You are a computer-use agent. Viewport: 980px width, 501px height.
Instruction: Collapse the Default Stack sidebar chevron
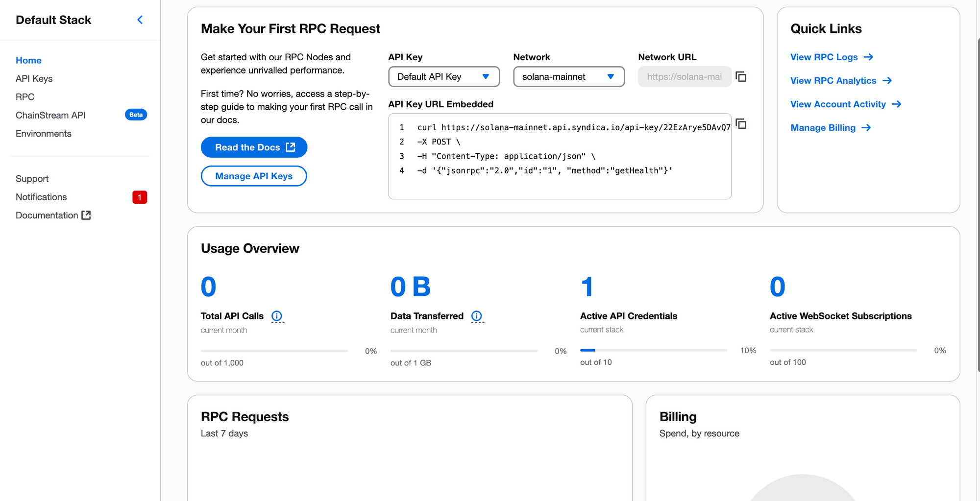[x=140, y=20]
